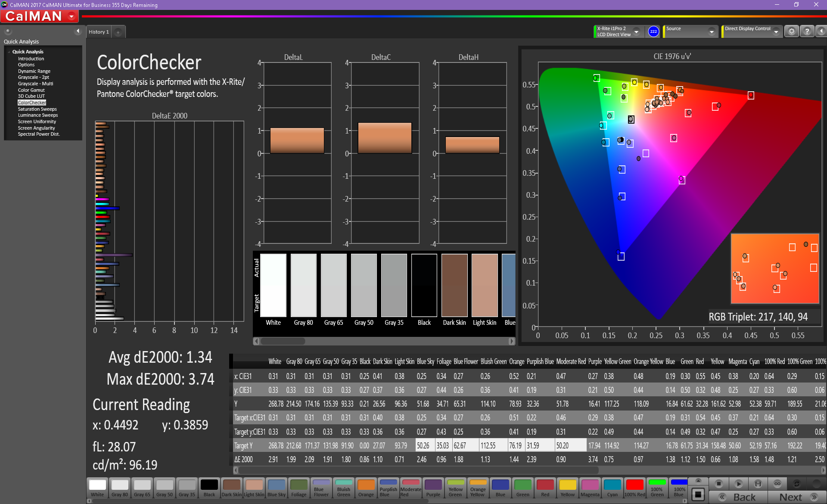827x504 pixels.
Task: Click the continuous read infinity icon
Action: 777,484
